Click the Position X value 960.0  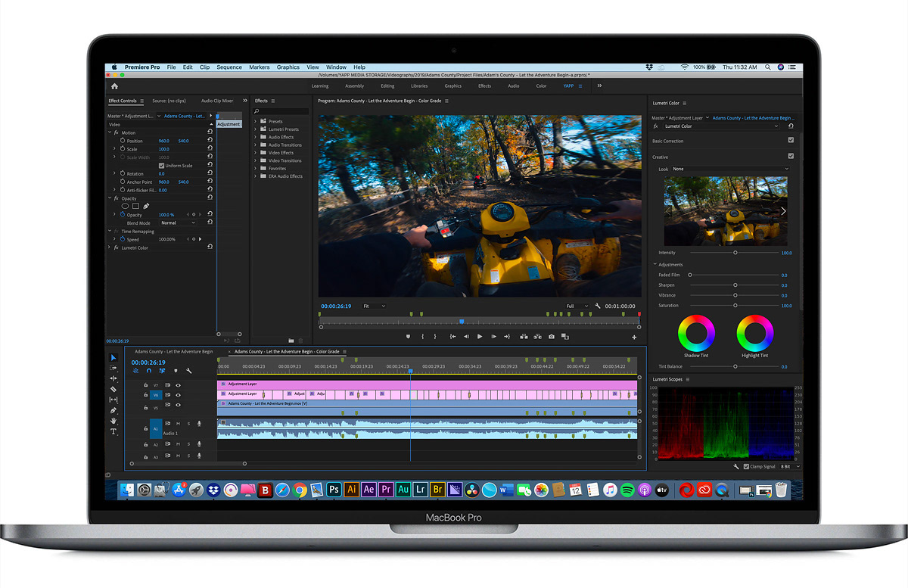[163, 141]
